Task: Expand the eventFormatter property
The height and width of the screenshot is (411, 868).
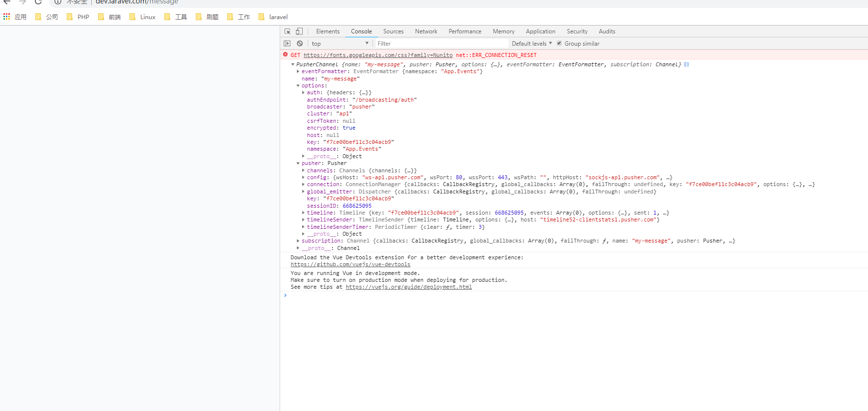Action: click(298, 72)
